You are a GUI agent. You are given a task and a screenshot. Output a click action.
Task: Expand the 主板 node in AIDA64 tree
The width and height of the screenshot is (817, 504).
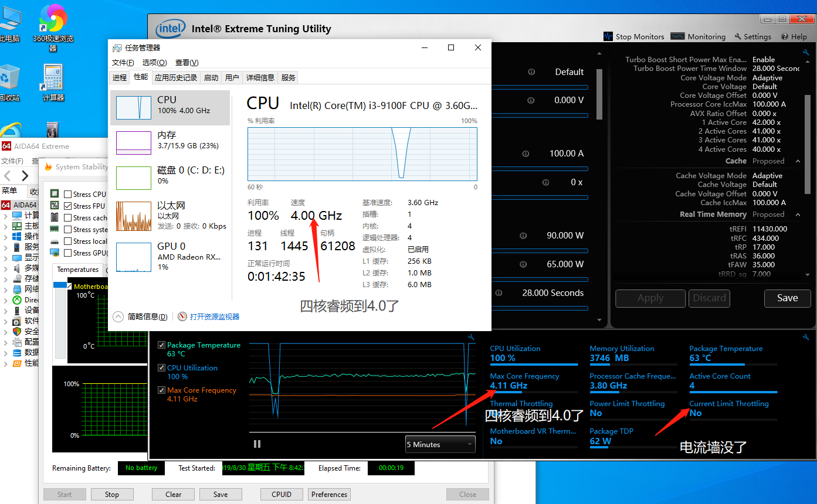[6, 226]
